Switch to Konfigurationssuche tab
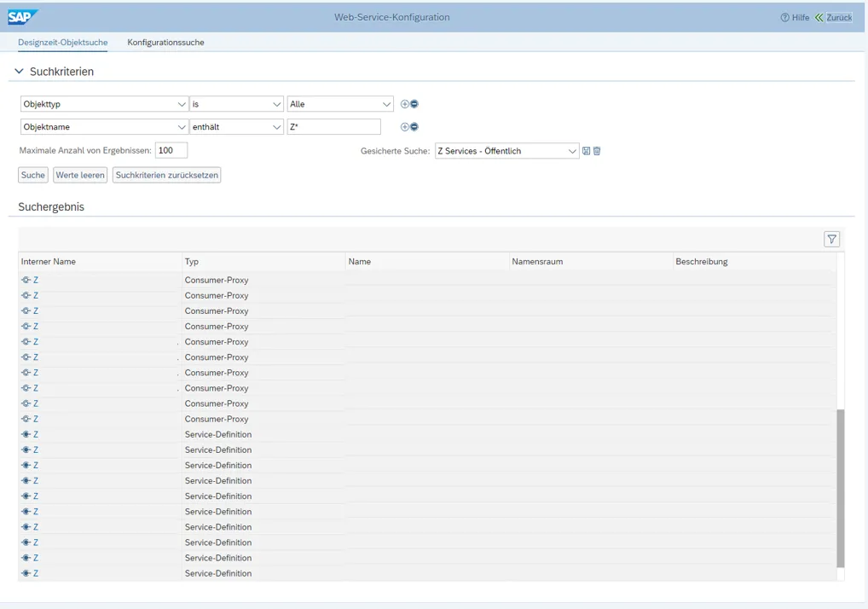868x609 pixels. click(165, 42)
